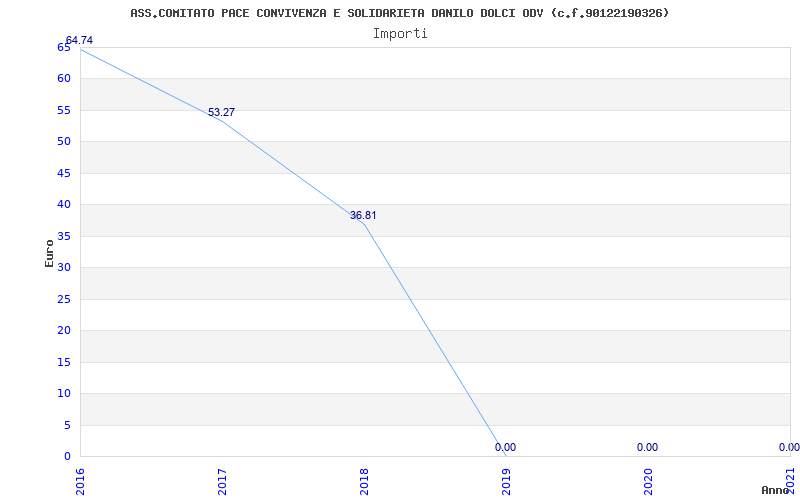Click the 15 tick on Euro axis

click(63, 362)
